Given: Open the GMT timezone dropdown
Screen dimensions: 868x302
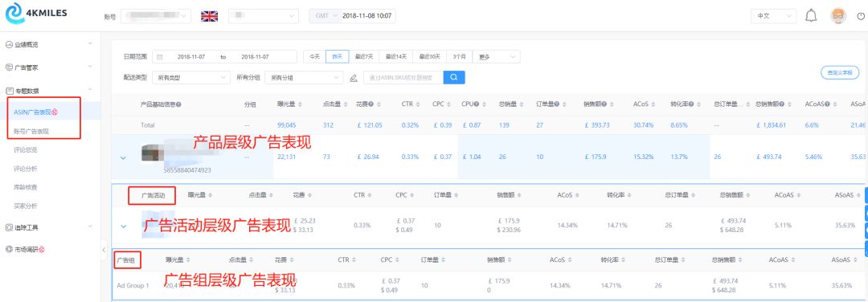Looking at the screenshot, I should tap(325, 16).
